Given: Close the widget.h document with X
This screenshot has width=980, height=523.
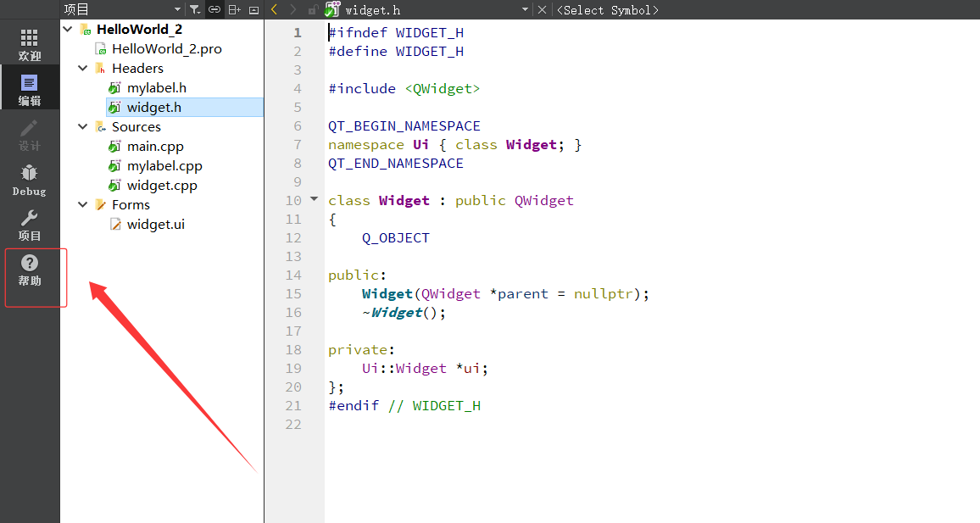Looking at the screenshot, I should click(542, 9).
